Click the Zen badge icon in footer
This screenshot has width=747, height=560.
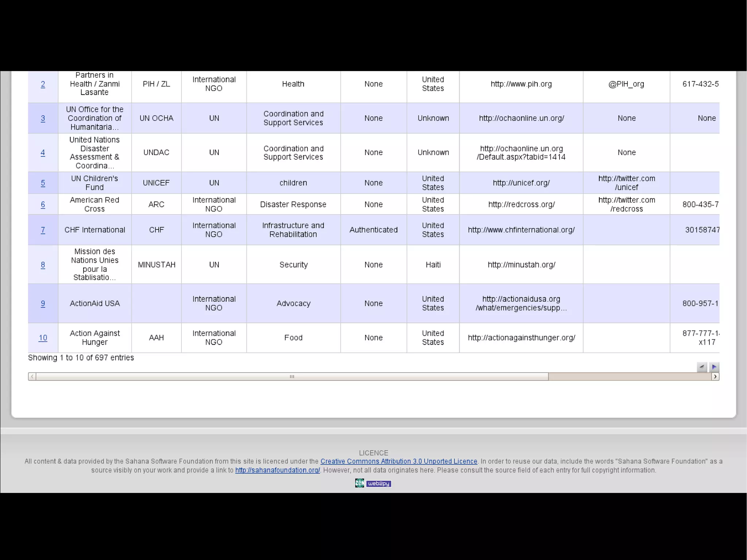359,483
